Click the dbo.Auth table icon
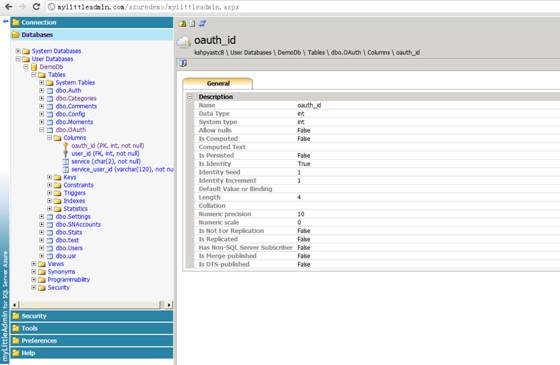Image resolution: width=560 pixels, height=365 pixels. 50,91
